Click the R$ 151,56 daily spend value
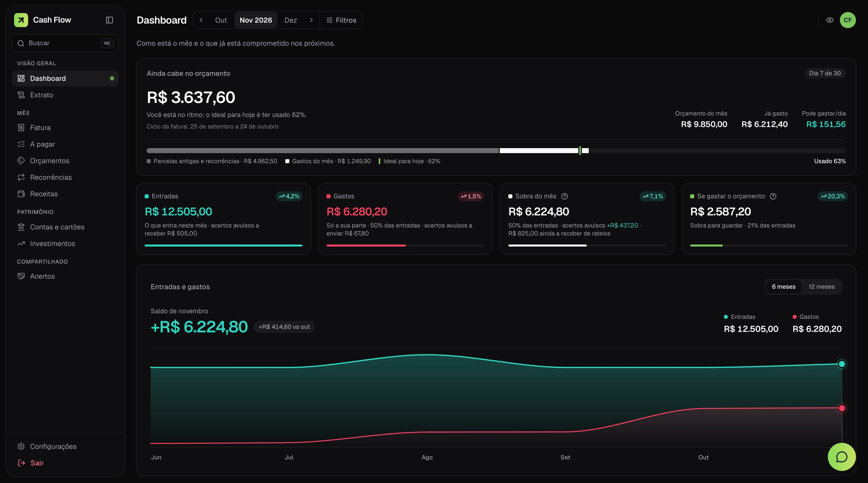Image resolution: width=868 pixels, height=483 pixels. click(x=826, y=124)
